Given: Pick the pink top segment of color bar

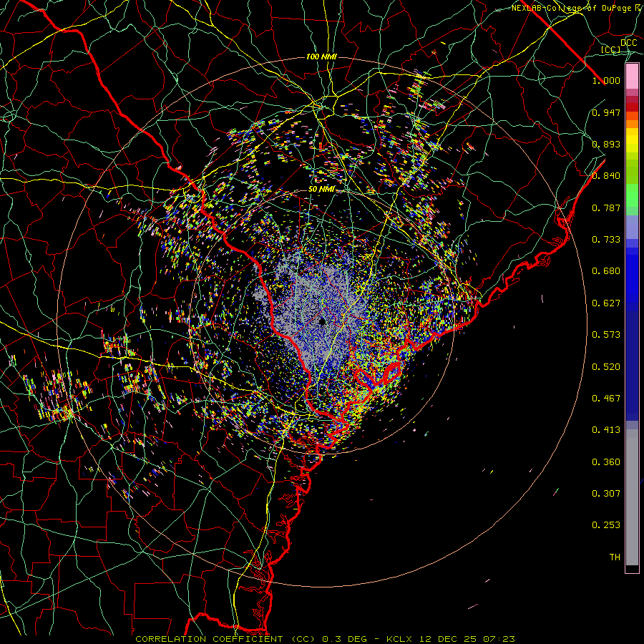Looking at the screenshot, I should point(632,76).
